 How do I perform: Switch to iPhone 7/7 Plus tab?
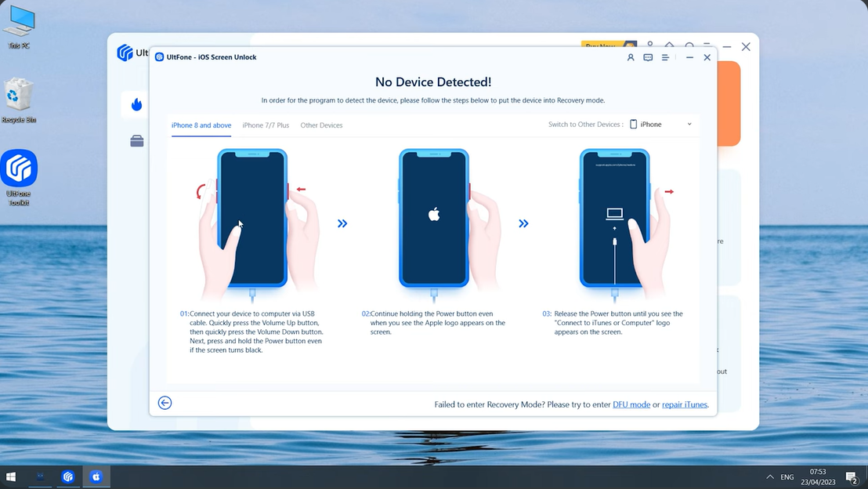tap(266, 125)
